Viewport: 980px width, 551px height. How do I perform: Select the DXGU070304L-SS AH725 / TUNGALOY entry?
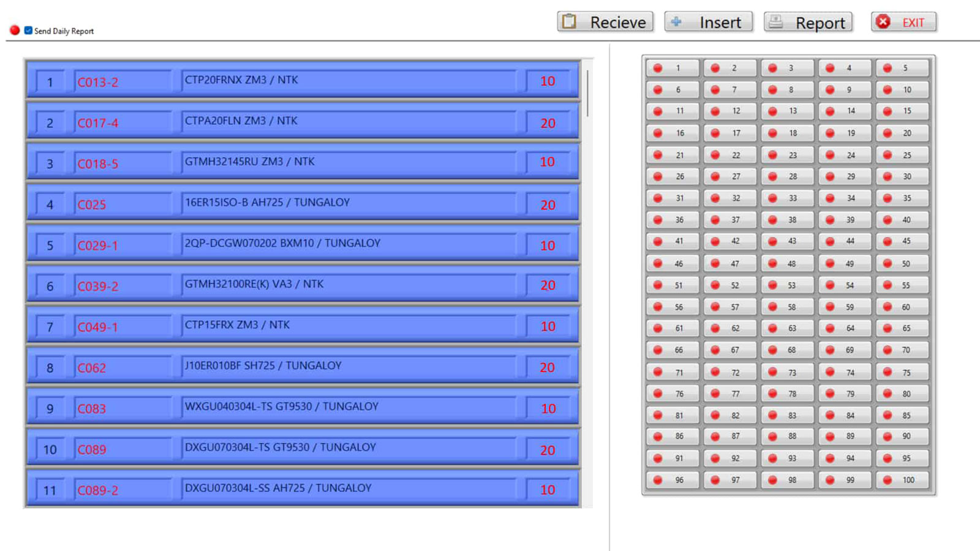[348, 489]
